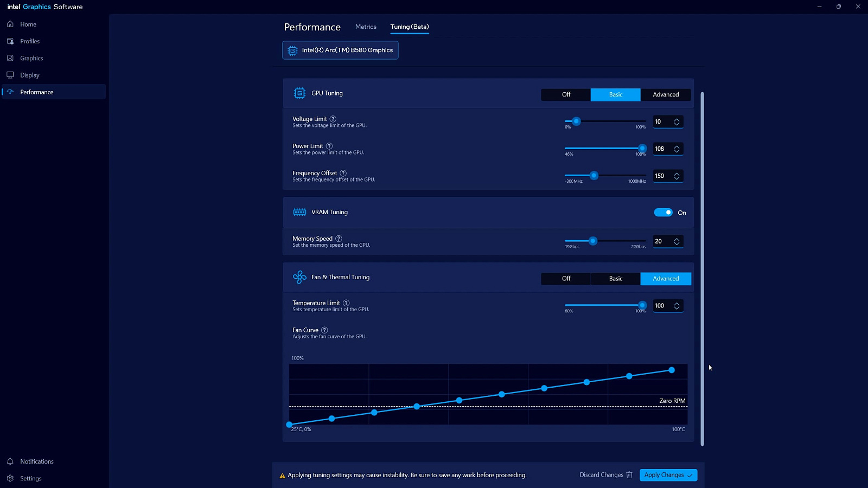
Task: Toggle VRAM Tuning switch off
Action: pos(663,213)
